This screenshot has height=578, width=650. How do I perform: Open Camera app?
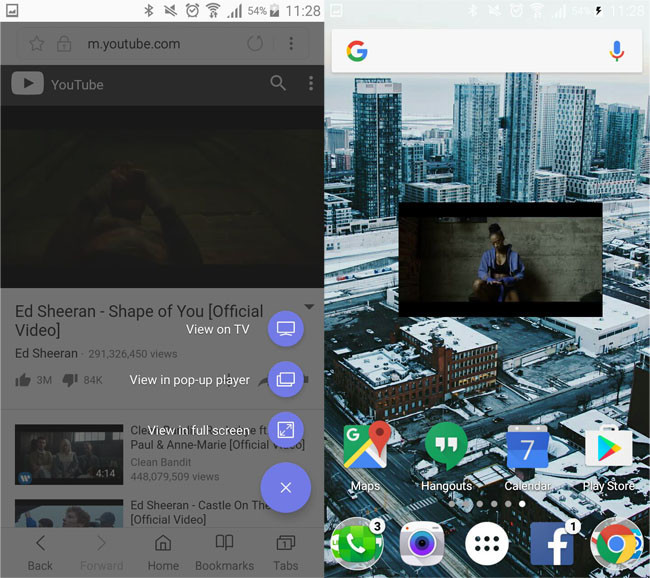coord(422,544)
